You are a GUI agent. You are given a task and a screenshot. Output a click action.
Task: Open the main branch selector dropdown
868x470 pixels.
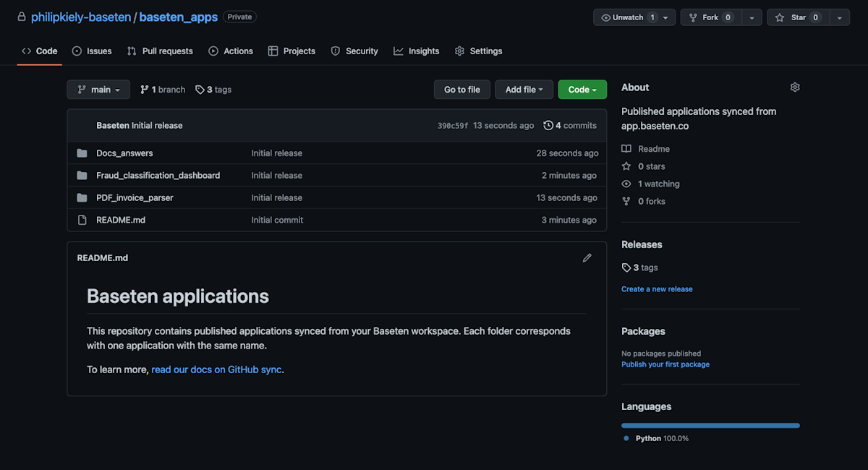click(x=98, y=90)
